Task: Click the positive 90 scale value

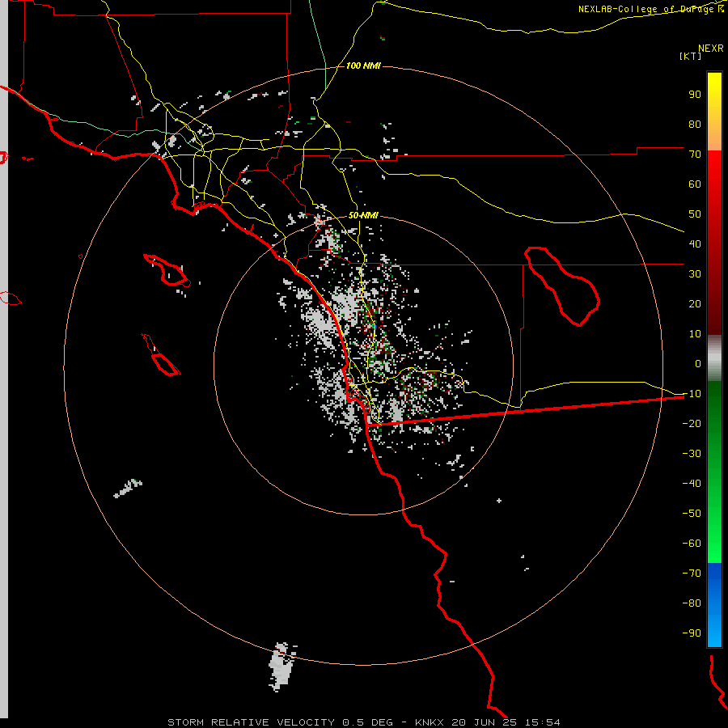Action: pyautogui.click(x=695, y=95)
